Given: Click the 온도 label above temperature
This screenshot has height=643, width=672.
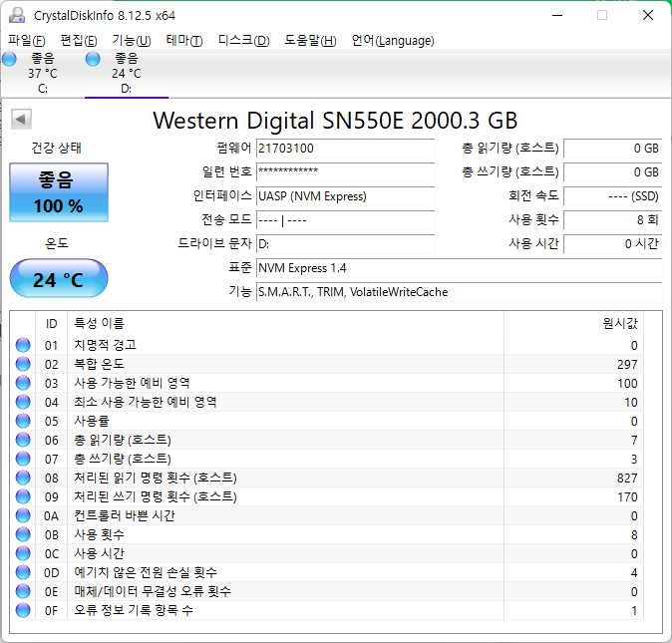Looking at the screenshot, I should 57,244.
